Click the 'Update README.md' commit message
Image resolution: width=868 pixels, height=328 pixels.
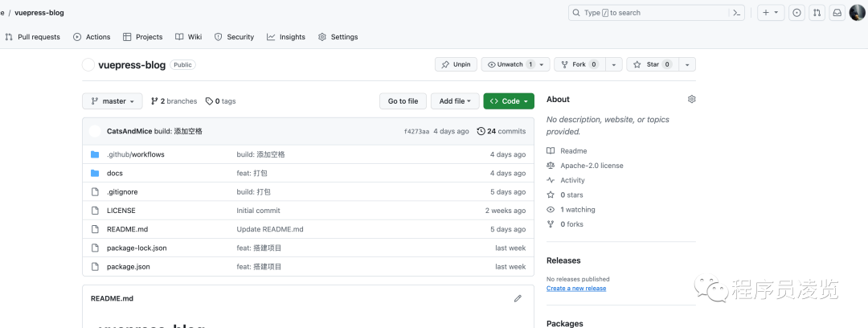point(270,229)
